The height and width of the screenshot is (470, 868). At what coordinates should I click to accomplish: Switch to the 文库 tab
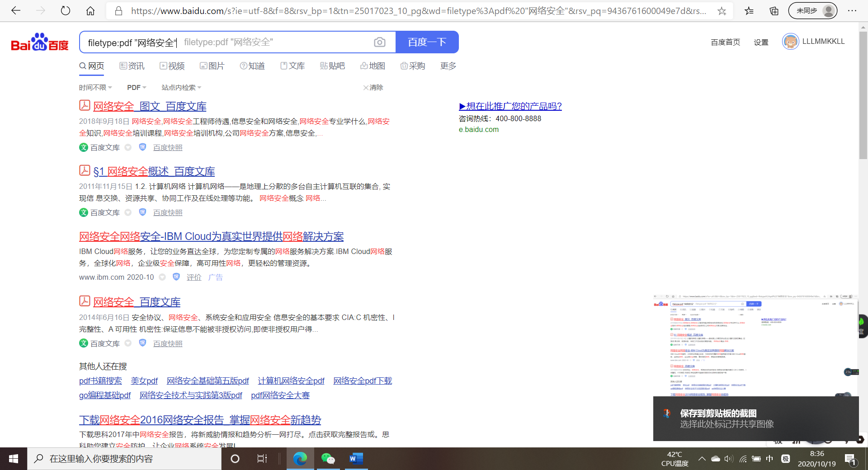pos(292,66)
